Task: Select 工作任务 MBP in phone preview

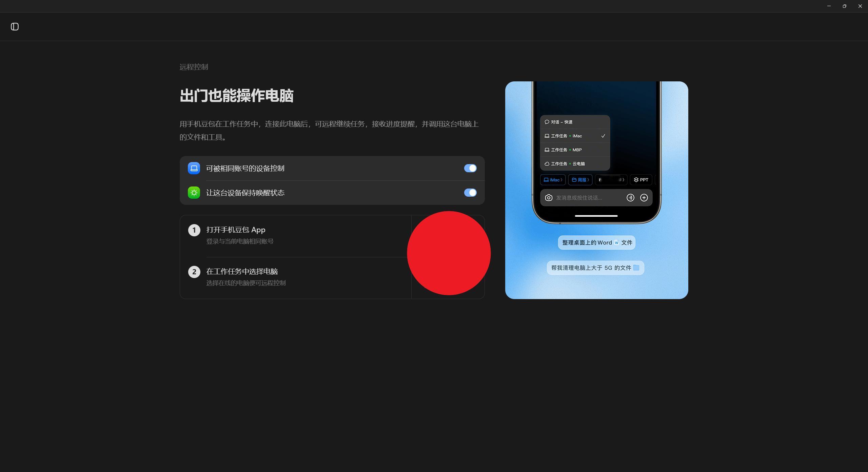Action: [x=575, y=150]
